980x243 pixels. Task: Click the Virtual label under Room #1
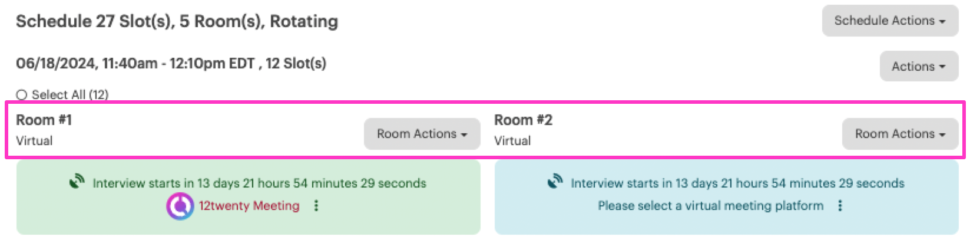[34, 141]
